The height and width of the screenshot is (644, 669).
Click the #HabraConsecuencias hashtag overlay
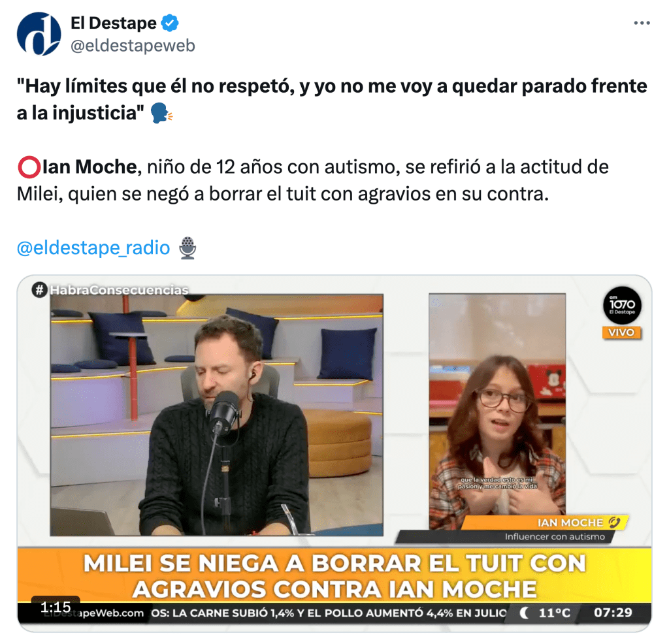pos(110,290)
